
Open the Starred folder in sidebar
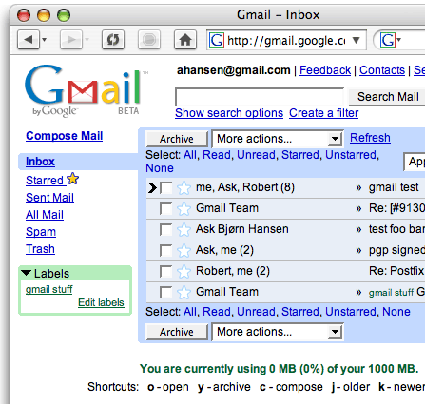pyautogui.click(x=45, y=180)
